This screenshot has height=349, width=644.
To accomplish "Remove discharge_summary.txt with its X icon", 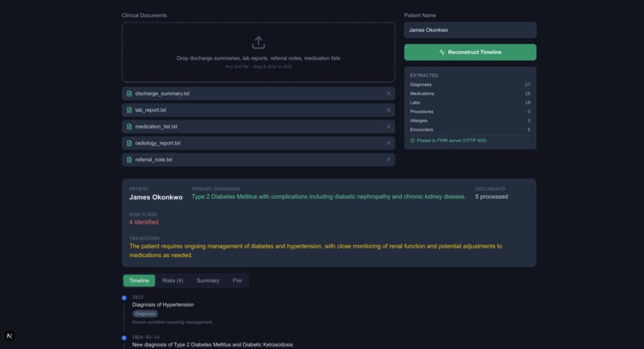I will coord(388,93).
